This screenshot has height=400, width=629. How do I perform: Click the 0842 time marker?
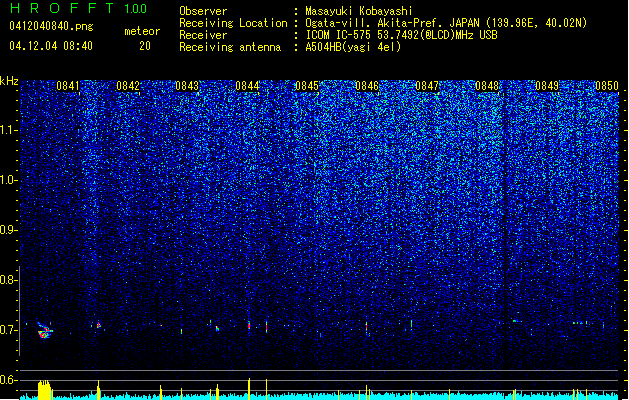point(128,86)
